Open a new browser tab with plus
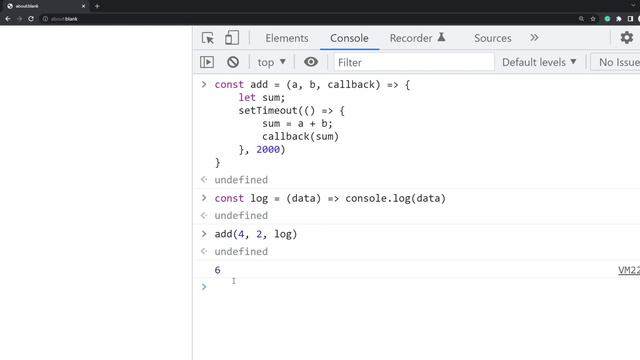The image size is (640, 360). (97, 6)
